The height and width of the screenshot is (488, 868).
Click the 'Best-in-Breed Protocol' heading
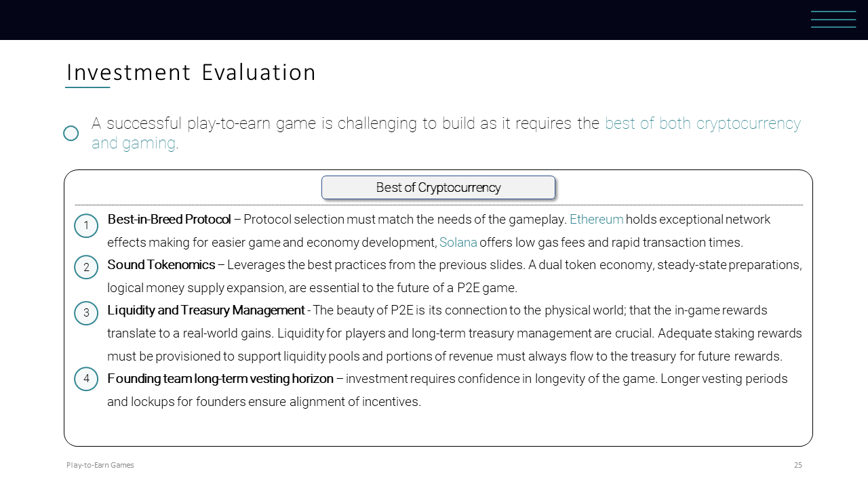coord(170,220)
